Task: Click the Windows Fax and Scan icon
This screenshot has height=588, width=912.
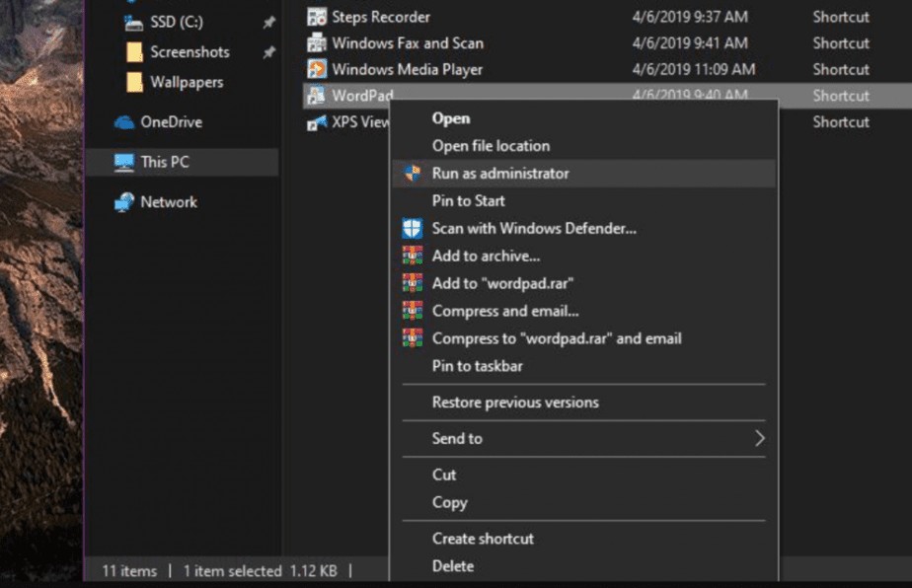Action: coord(319,43)
